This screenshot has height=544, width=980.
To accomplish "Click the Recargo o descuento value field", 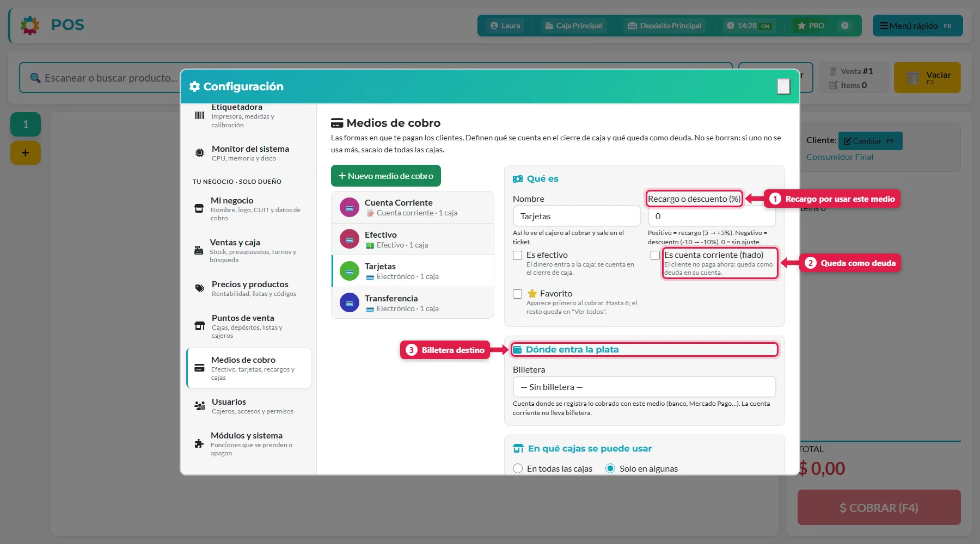I will click(712, 216).
